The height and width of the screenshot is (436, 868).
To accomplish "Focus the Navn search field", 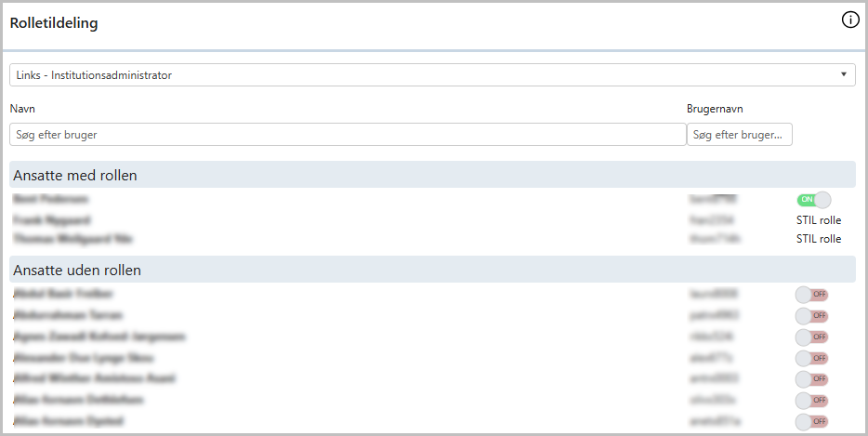I will 348,135.
